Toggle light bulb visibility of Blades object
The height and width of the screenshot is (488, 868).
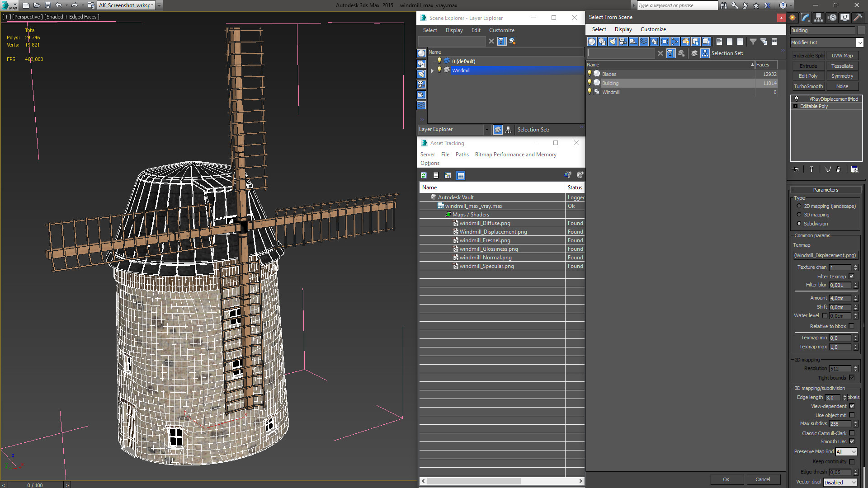click(590, 74)
